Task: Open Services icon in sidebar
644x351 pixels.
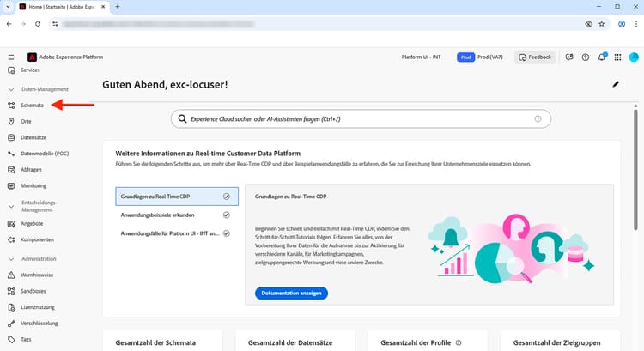Action: [x=11, y=70]
